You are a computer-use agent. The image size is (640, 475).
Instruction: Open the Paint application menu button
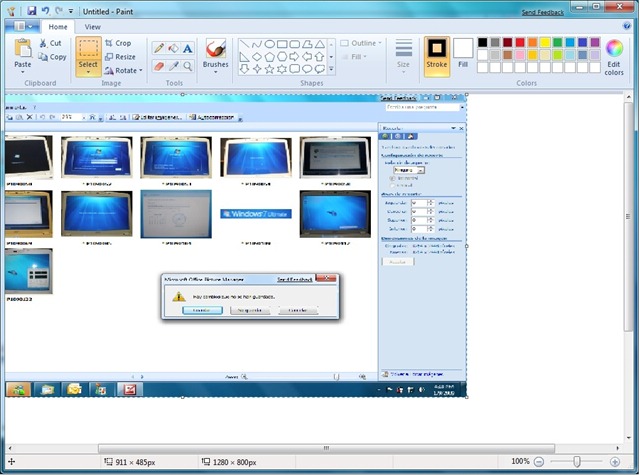pyautogui.click(x=20, y=27)
